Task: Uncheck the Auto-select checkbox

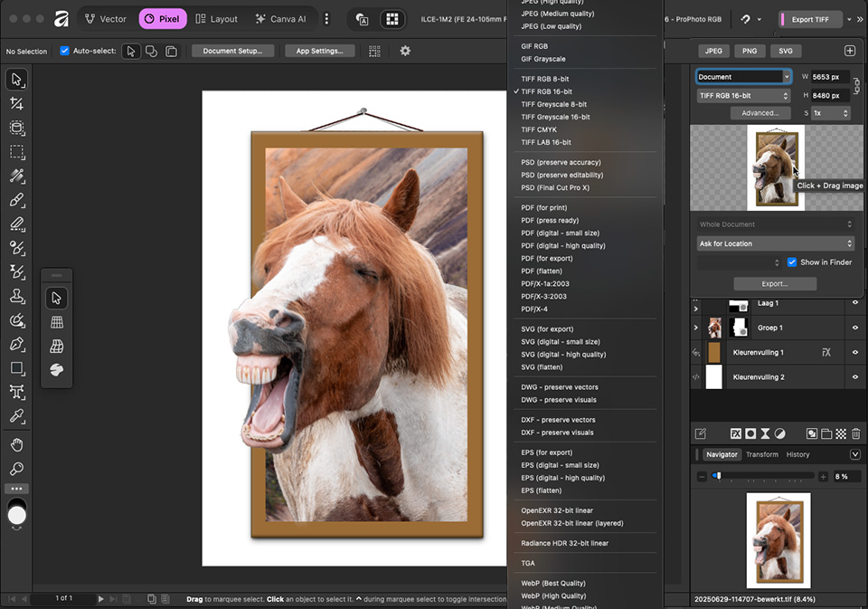Action: pyautogui.click(x=64, y=51)
